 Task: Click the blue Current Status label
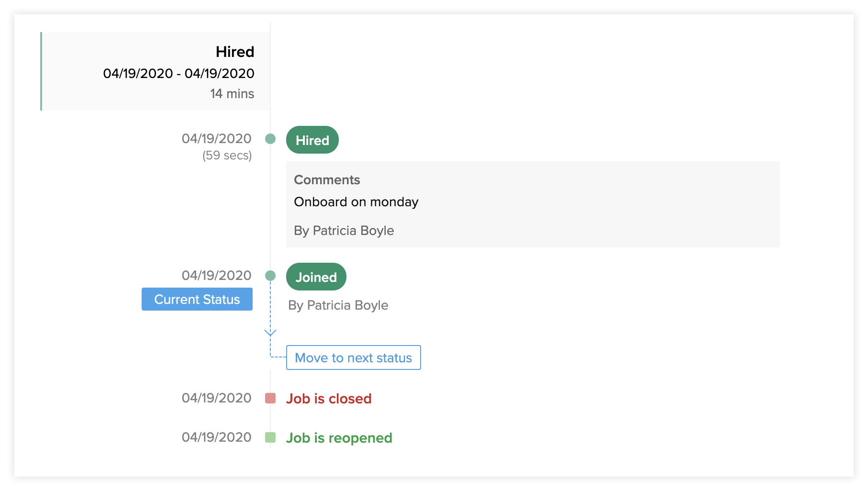coord(197,300)
